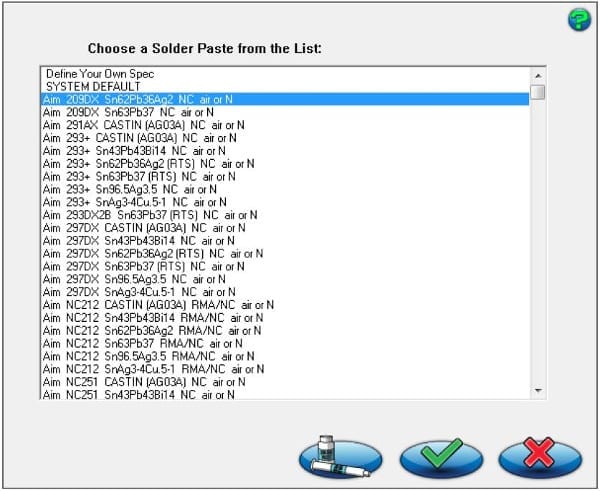
Task: Select Aim 293+ Sn43Pb43Bi14 row
Action: pos(285,151)
